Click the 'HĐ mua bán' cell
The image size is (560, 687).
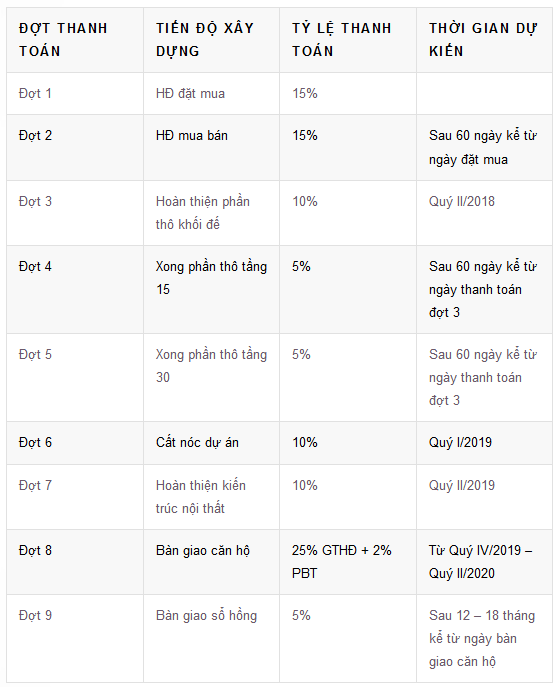212,148
